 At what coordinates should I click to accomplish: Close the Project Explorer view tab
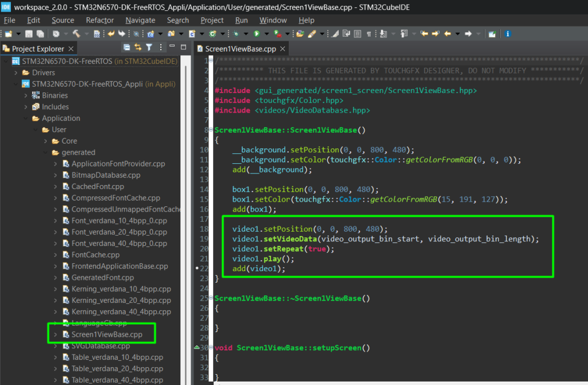coord(71,49)
